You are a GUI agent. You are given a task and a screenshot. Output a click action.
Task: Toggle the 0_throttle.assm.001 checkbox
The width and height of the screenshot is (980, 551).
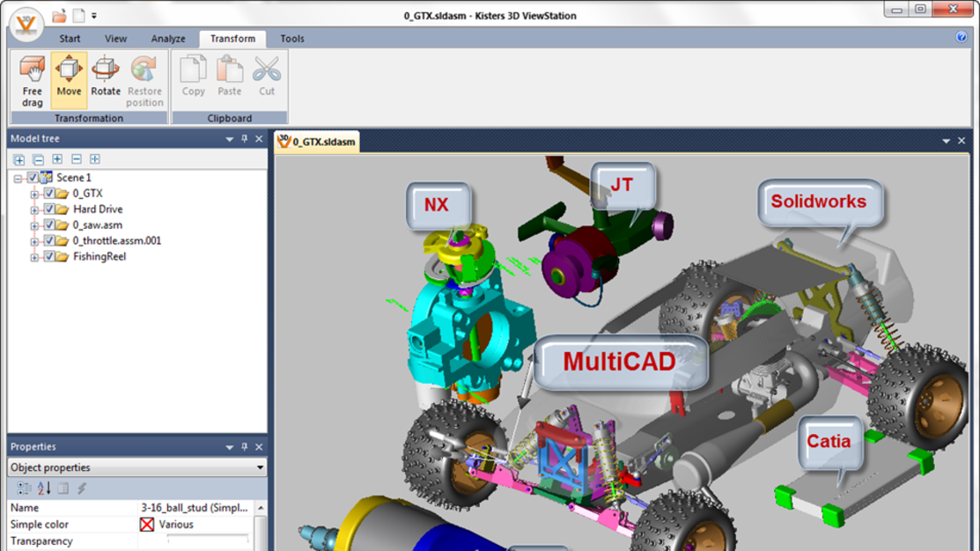click(48, 240)
